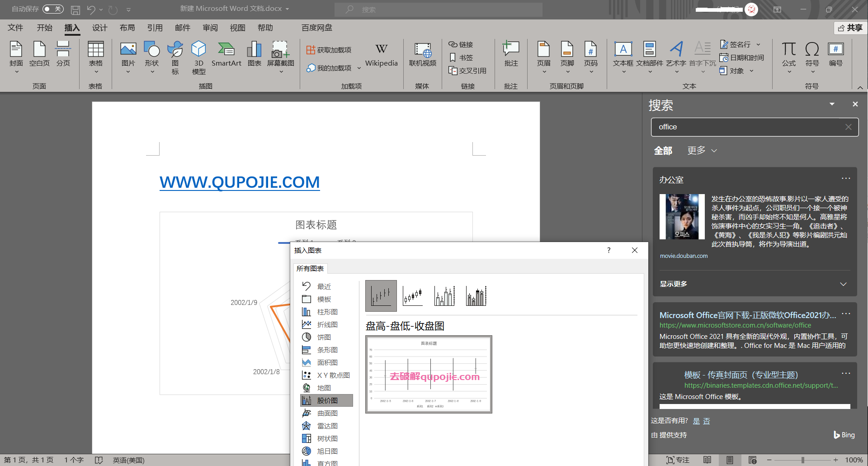Expand 显示更多 in the 办公室 result
This screenshot has width=868, height=466.
(753, 284)
